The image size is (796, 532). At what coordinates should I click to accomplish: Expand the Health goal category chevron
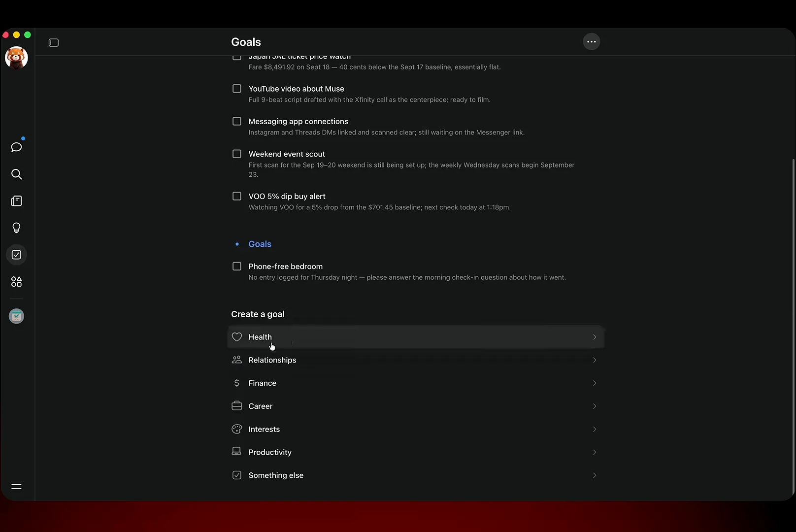(595, 337)
